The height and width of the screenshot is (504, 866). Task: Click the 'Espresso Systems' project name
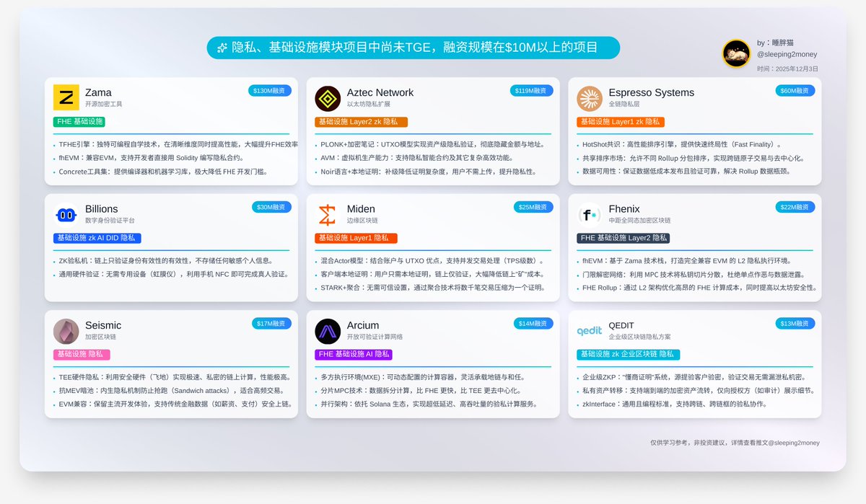pos(651,92)
